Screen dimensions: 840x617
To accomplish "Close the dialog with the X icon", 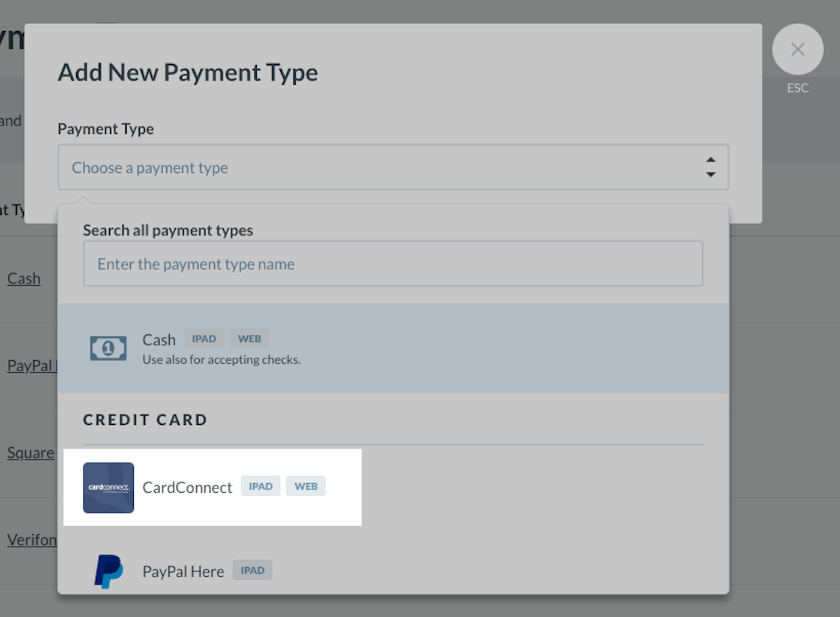I will (797, 49).
